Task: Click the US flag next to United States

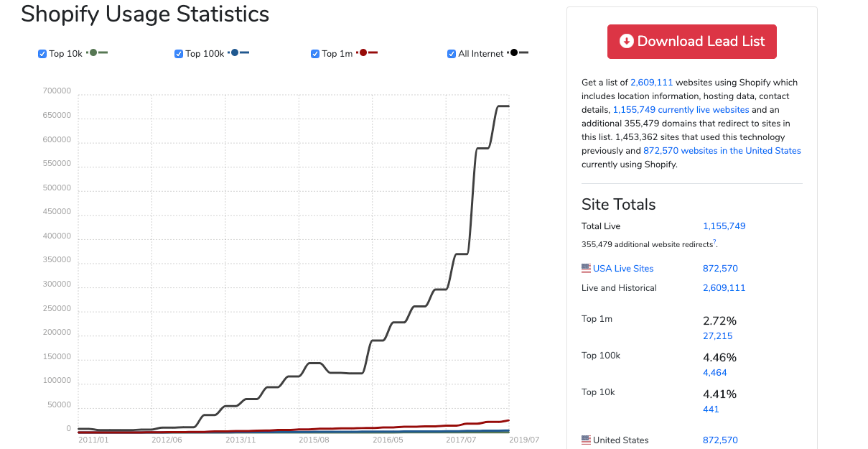Action: pos(585,439)
